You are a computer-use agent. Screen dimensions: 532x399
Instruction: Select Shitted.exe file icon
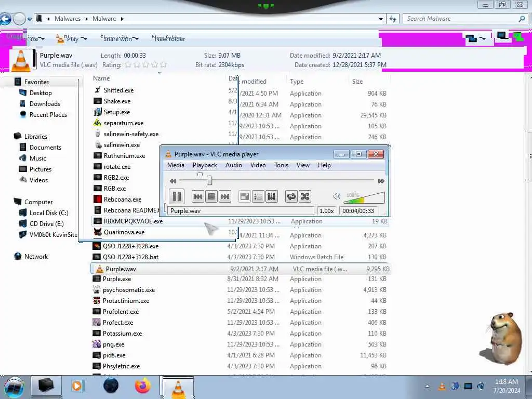[x=97, y=90]
